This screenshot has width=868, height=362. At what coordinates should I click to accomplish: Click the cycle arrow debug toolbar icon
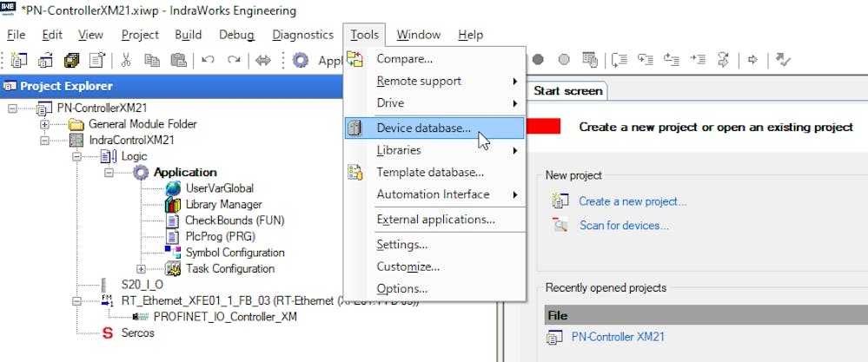tap(723, 60)
